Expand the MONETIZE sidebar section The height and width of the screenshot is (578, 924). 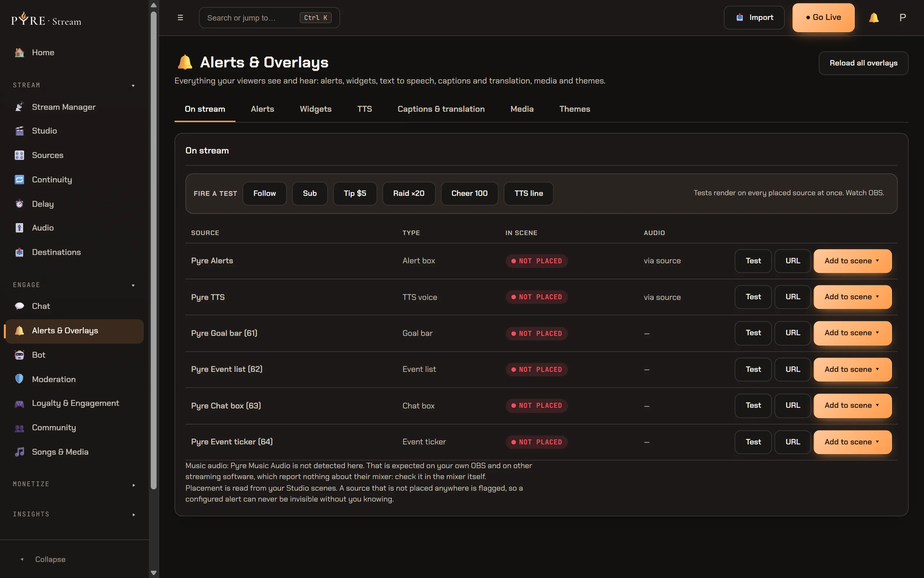pyautogui.click(x=134, y=485)
